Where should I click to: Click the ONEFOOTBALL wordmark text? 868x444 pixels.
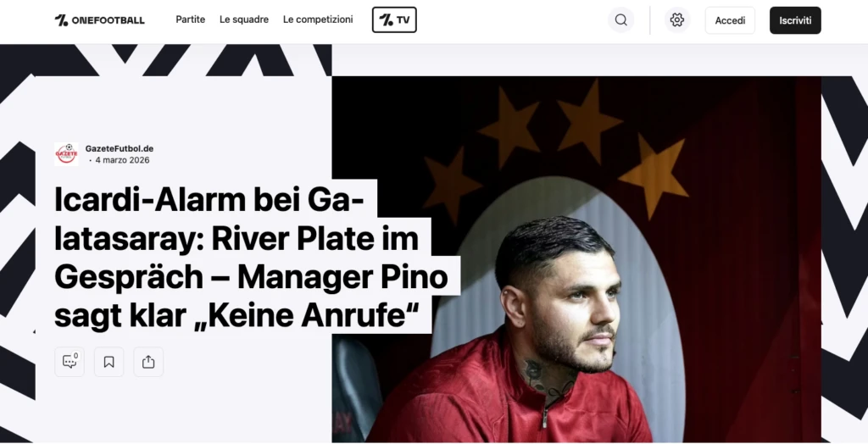coord(108,20)
